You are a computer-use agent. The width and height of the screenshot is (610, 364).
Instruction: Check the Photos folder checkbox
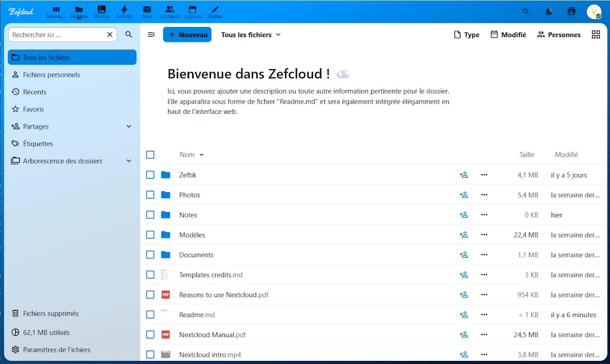click(x=150, y=195)
